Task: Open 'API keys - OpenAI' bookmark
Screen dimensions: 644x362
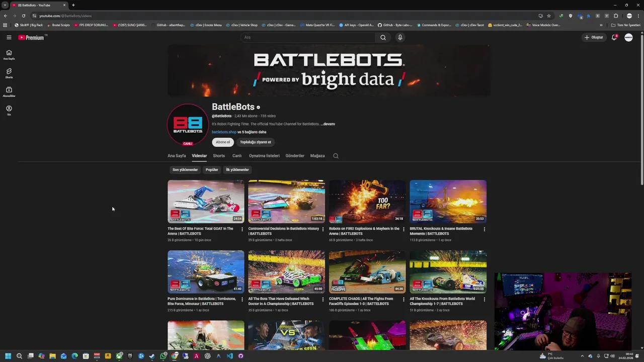Action: coord(356,25)
